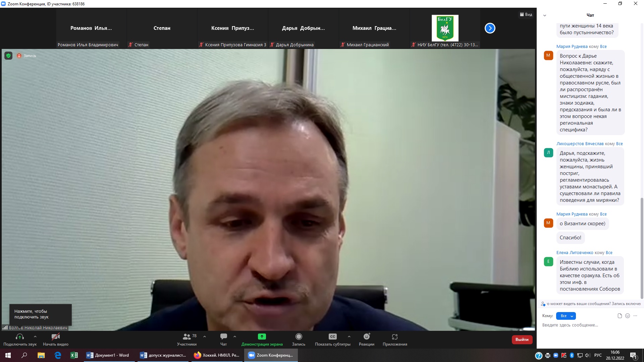The height and width of the screenshot is (362, 644).
Task: Connect audio with Подключить звук
Action: pos(20,337)
